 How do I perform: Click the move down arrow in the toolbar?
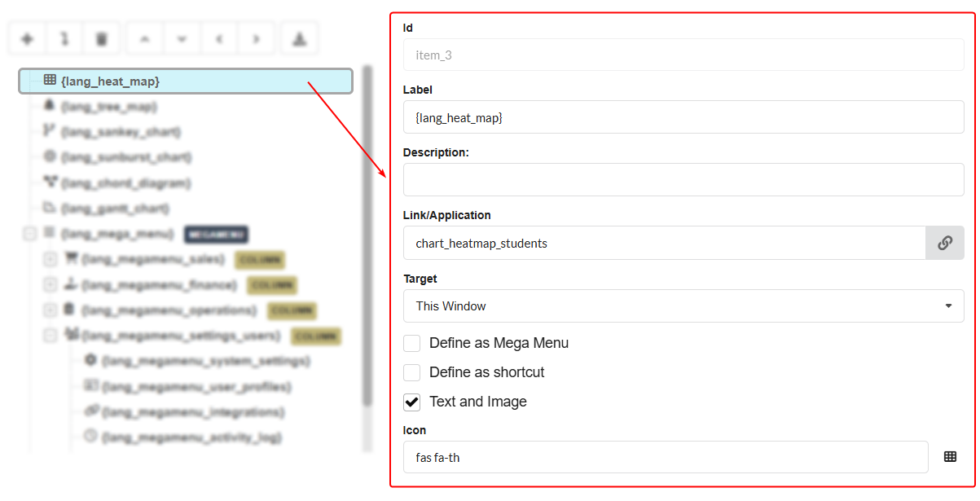point(181,37)
